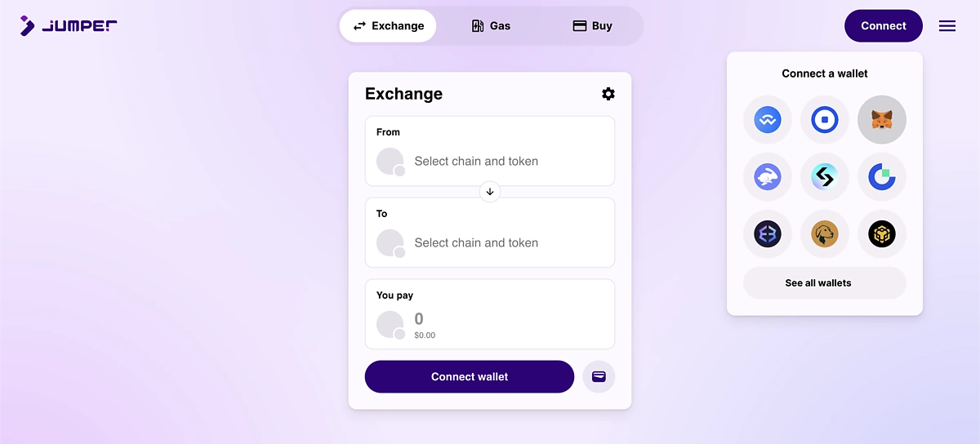
Task: Open the hamburger main menu
Action: [947, 26]
